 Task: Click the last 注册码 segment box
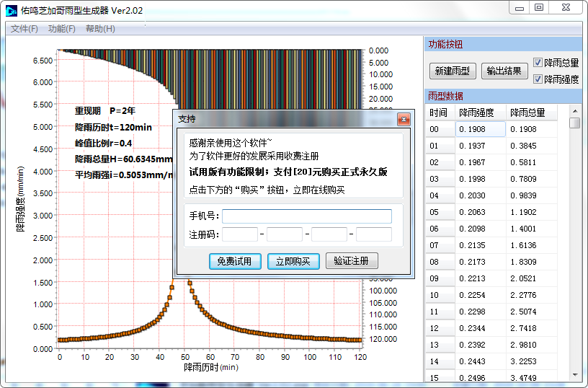coord(373,234)
